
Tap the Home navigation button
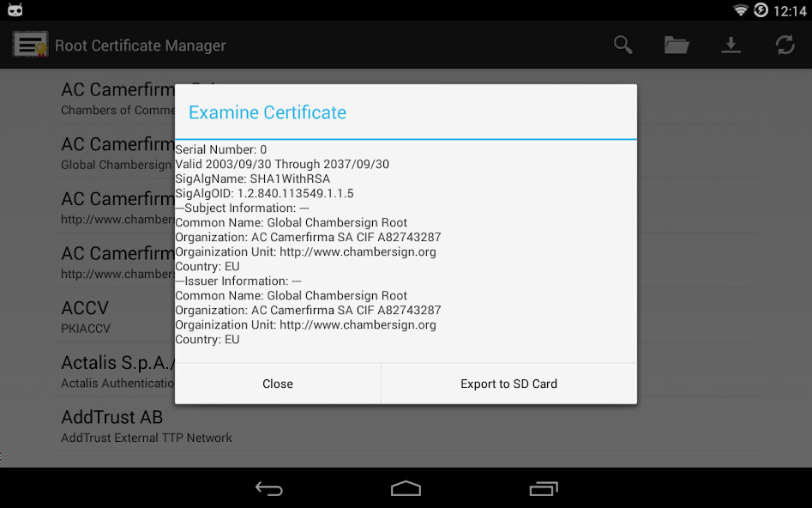pos(406,487)
